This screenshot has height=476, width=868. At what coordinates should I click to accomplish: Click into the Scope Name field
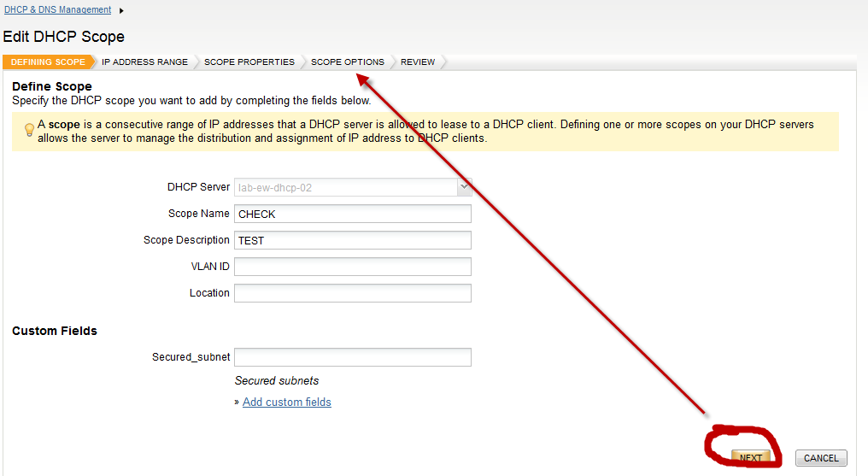click(x=353, y=214)
